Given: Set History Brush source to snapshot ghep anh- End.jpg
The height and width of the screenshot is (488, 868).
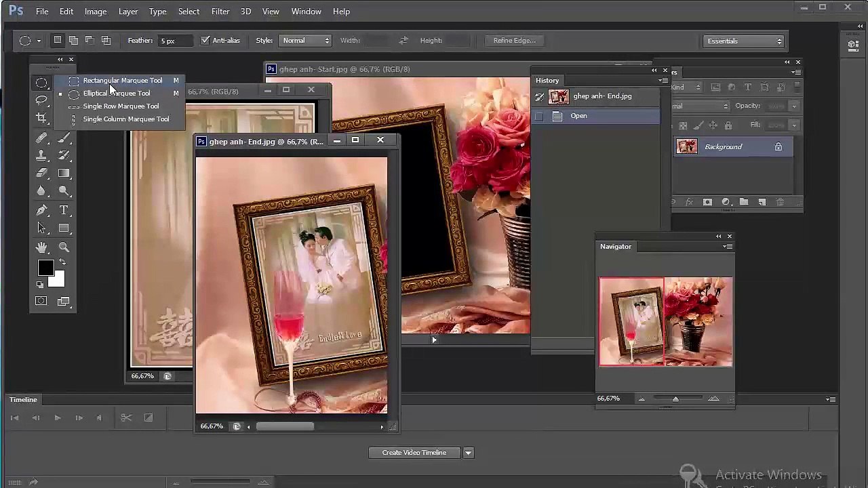Looking at the screenshot, I should pos(539,97).
